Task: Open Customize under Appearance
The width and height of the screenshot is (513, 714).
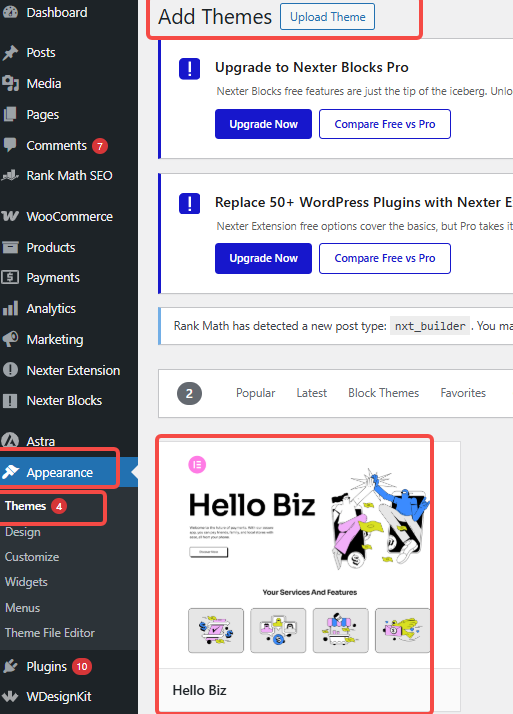Action: [x=32, y=556]
